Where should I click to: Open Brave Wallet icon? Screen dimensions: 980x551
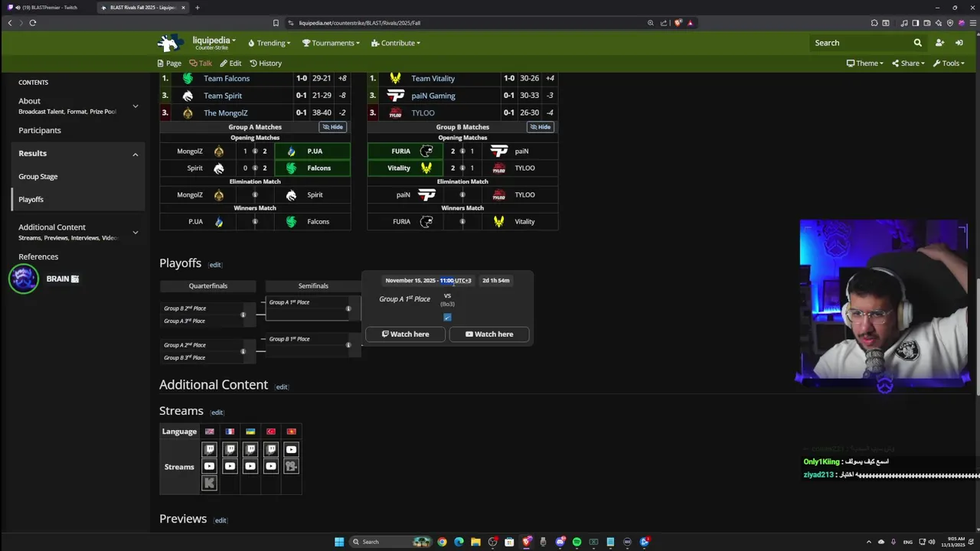coord(928,23)
